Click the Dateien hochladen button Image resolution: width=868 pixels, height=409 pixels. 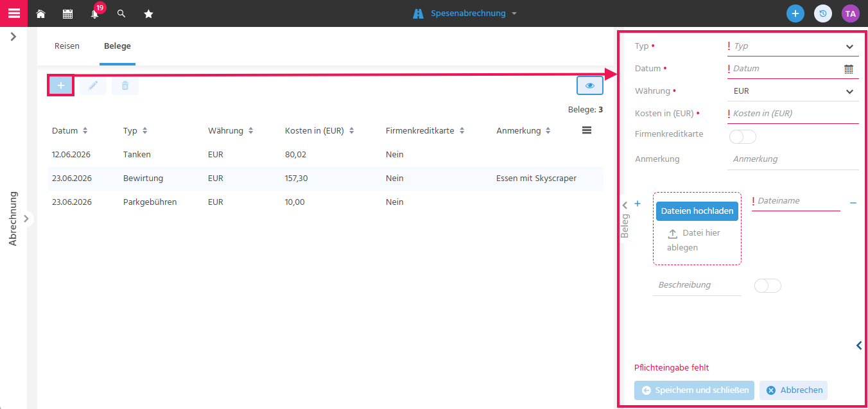[697, 211]
